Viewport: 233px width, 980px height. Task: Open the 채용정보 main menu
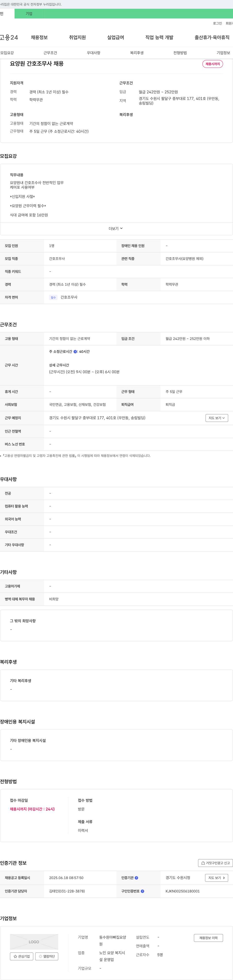(39, 37)
